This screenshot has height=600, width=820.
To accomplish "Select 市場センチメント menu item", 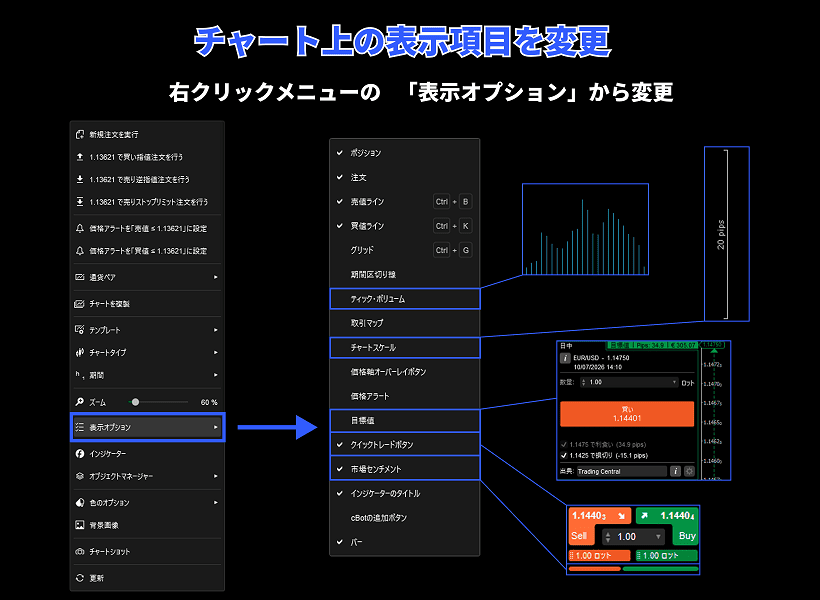I will click(x=405, y=469).
